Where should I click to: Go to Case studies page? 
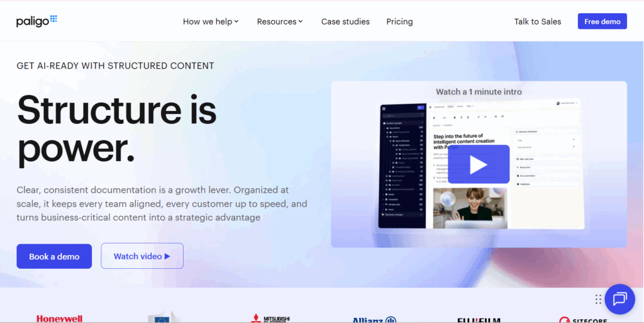pos(345,21)
